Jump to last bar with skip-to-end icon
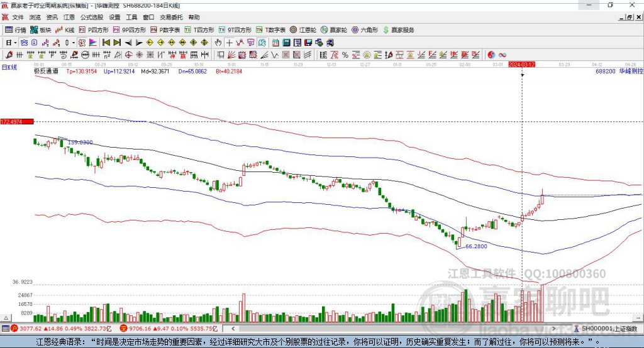This screenshot has height=348, width=644. [117, 43]
